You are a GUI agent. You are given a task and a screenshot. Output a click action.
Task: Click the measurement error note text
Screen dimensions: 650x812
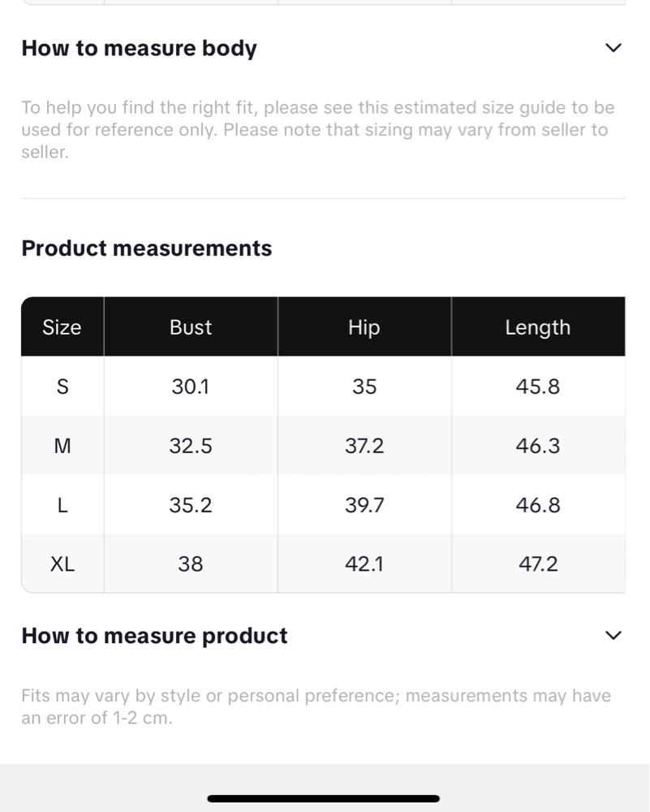316,706
